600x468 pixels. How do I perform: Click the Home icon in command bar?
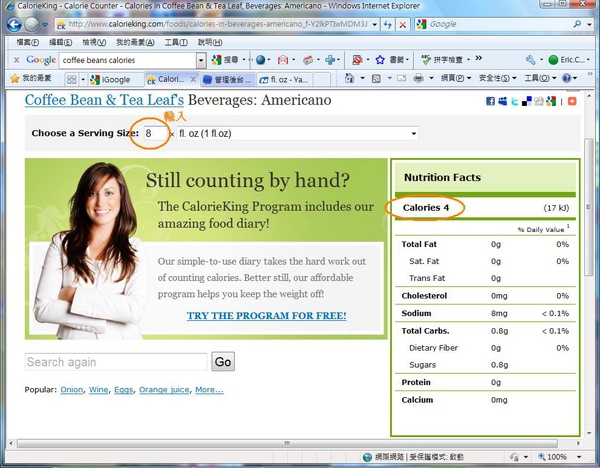coord(349,78)
